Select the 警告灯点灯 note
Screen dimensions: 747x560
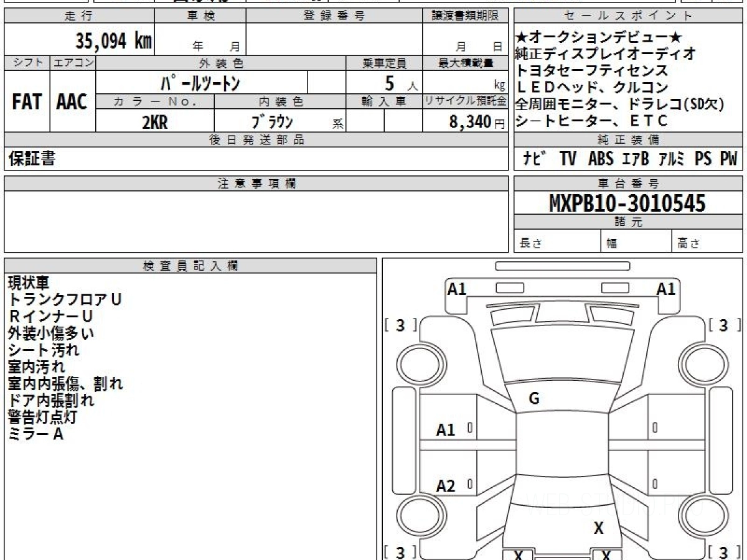pos(42,417)
